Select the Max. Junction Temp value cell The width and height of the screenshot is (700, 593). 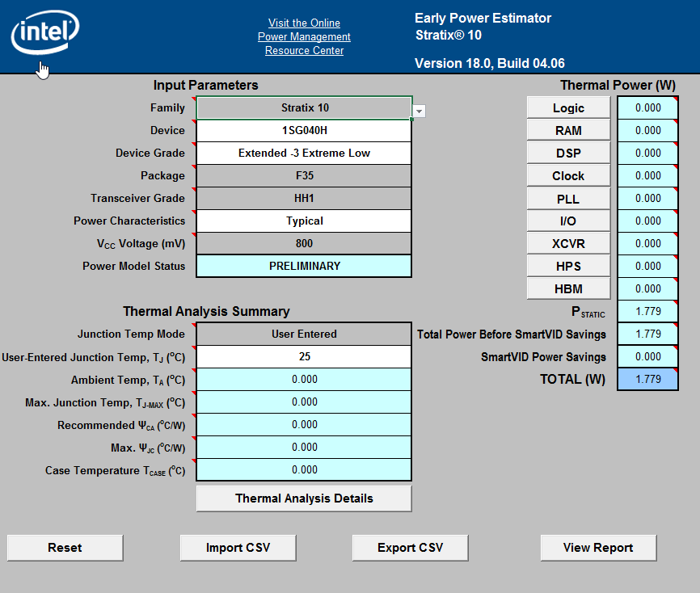pos(304,402)
